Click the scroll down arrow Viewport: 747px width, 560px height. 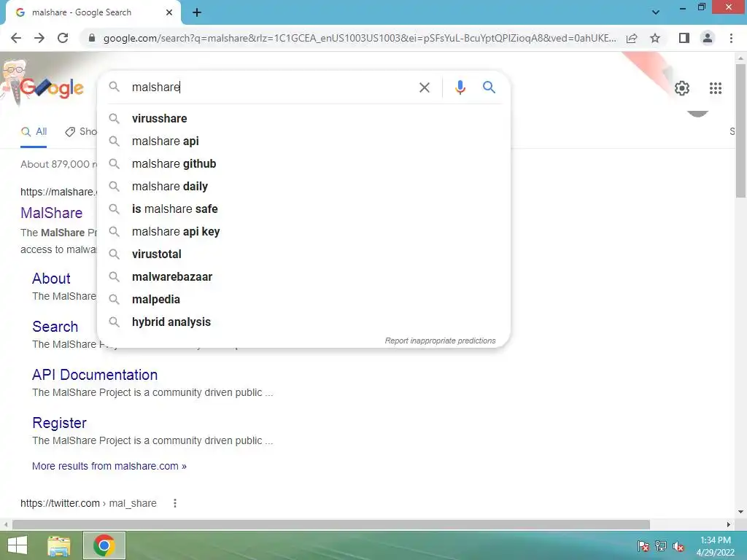(x=740, y=512)
